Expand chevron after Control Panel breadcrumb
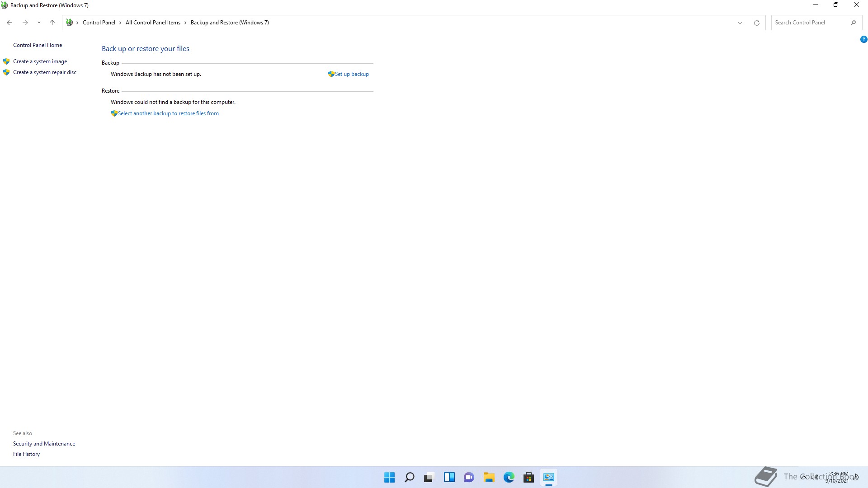 tap(121, 23)
